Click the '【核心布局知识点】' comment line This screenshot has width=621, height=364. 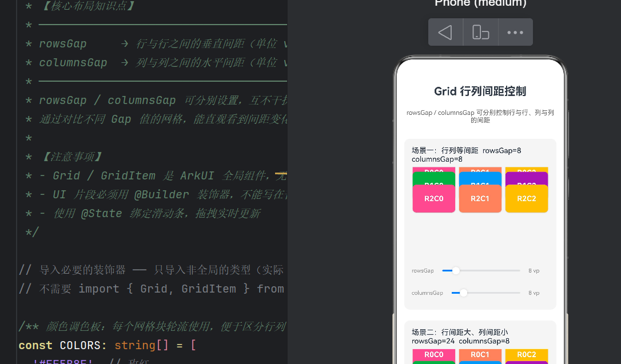[79, 6]
